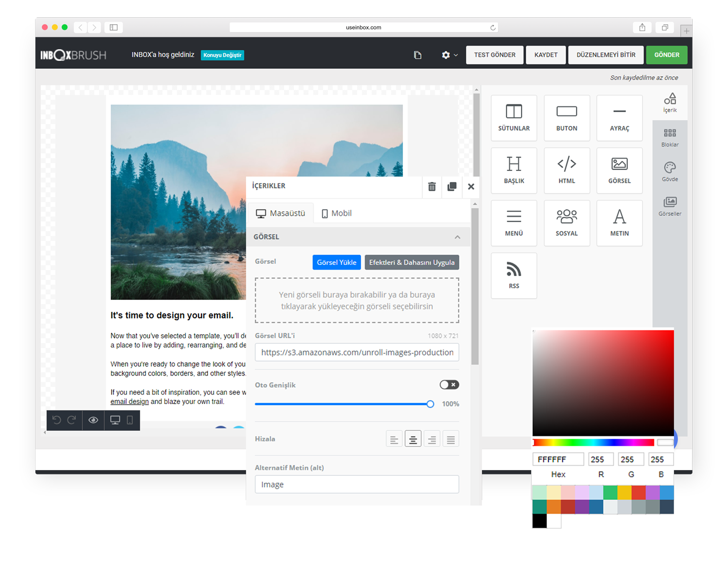Toggle preview with the eye icon

point(93,420)
